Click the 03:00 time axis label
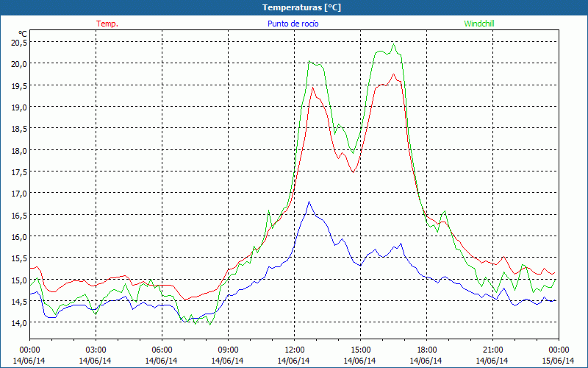This screenshot has width=588, height=368. pyautogui.click(x=96, y=350)
